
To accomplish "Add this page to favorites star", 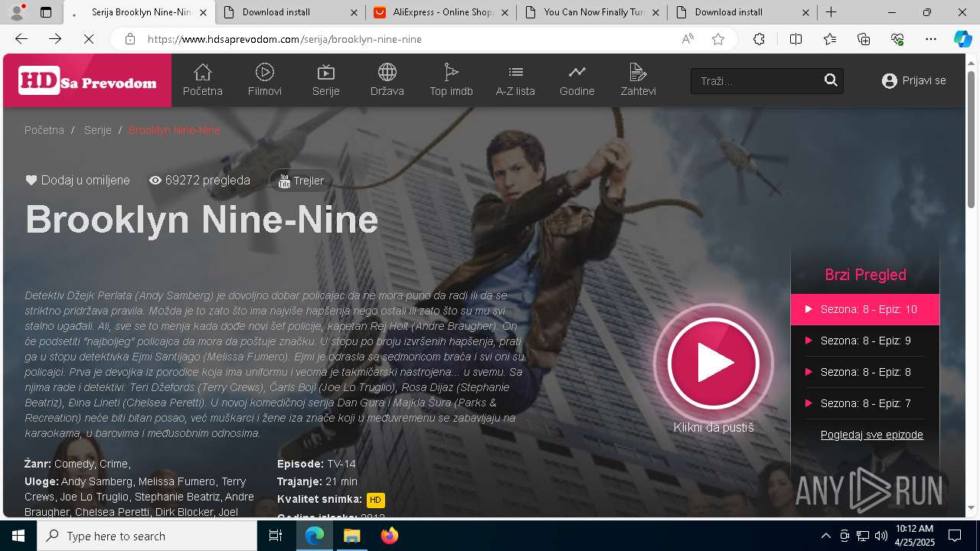I will click(718, 39).
